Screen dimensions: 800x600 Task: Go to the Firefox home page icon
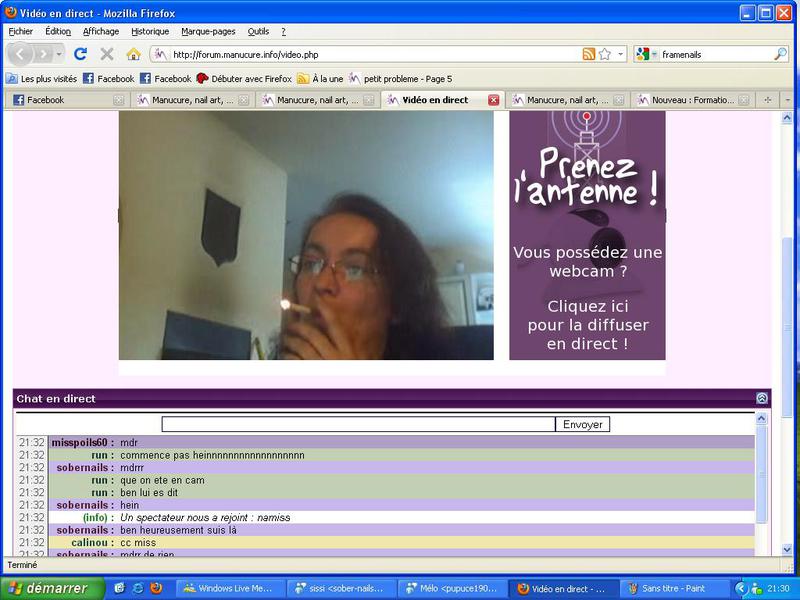pyautogui.click(x=133, y=54)
